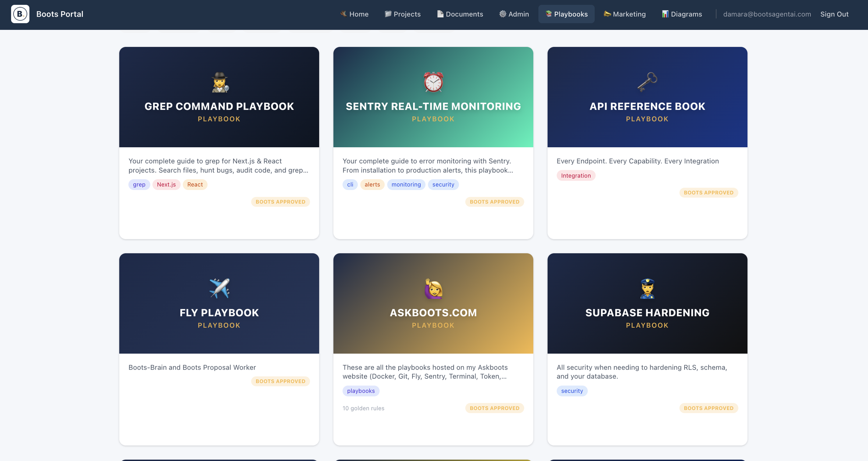Click the Projects folder icon in navbar
The image size is (868, 461).
(388, 14)
